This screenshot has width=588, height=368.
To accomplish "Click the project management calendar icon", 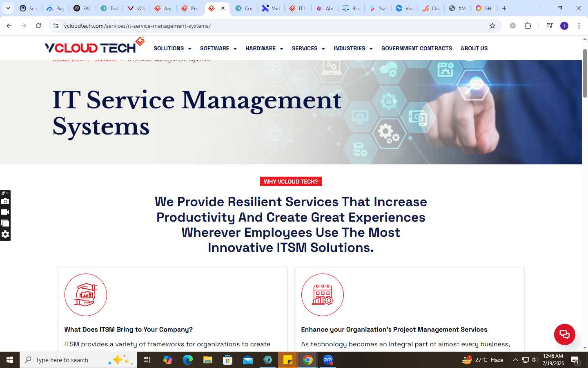I will tap(323, 295).
